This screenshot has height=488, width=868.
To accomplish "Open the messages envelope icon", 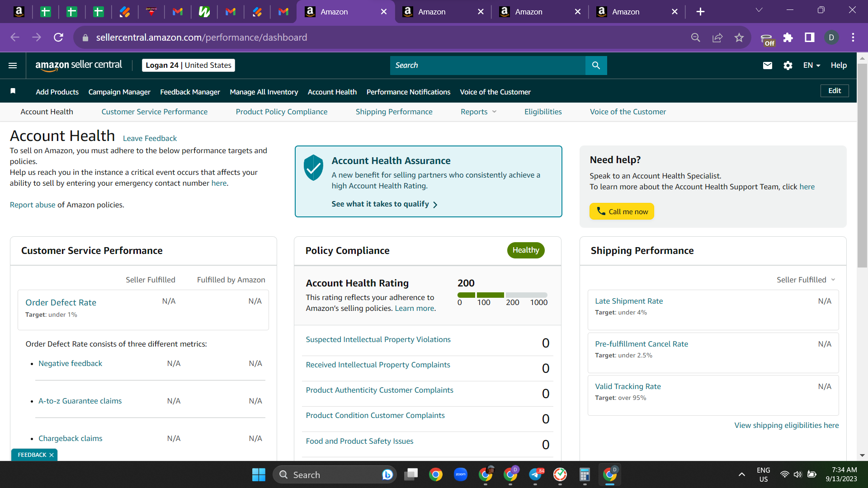I will click(x=767, y=66).
